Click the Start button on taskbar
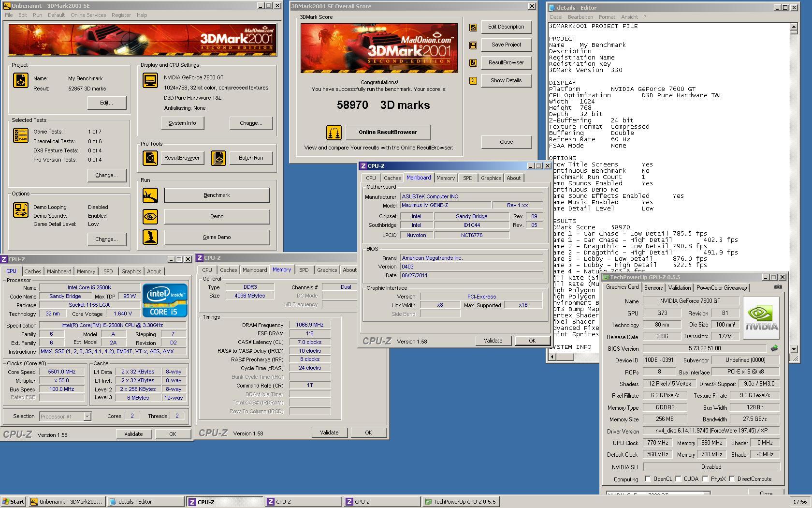This screenshot has height=508, width=812. tap(14, 502)
